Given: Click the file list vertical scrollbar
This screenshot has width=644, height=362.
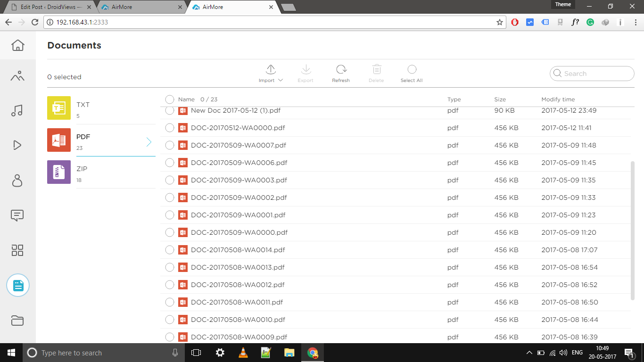Looking at the screenshot, I should (632, 230).
